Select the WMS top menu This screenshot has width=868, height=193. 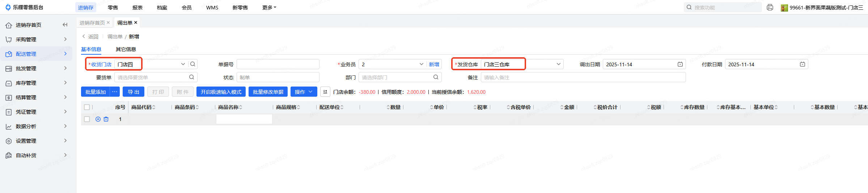point(212,7)
